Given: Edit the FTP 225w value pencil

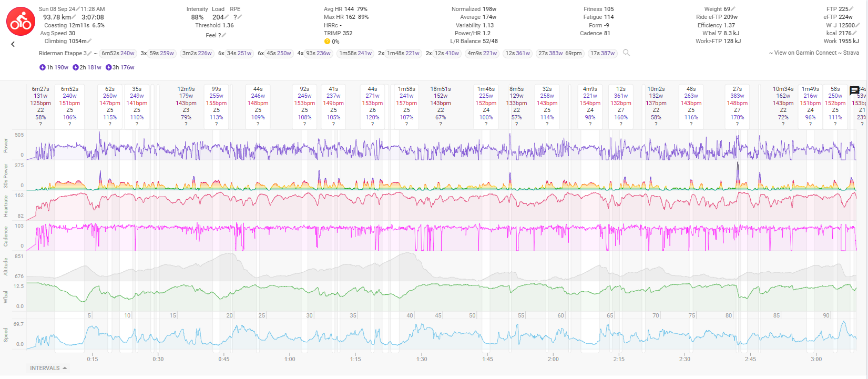Looking at the screenshot, I should coord(852,9).
